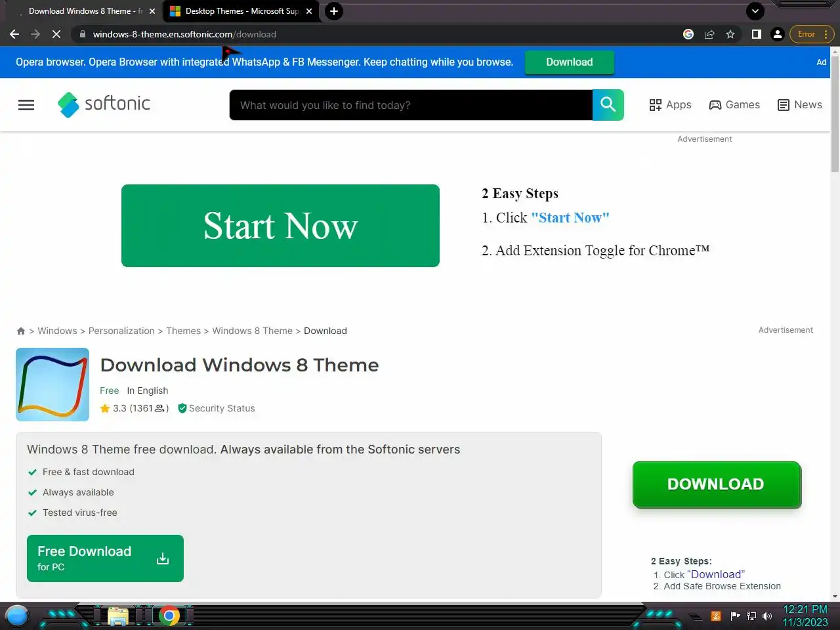Open the Chrome Error menu button
The image size is (840, 630).
click(x=812, y=34)
